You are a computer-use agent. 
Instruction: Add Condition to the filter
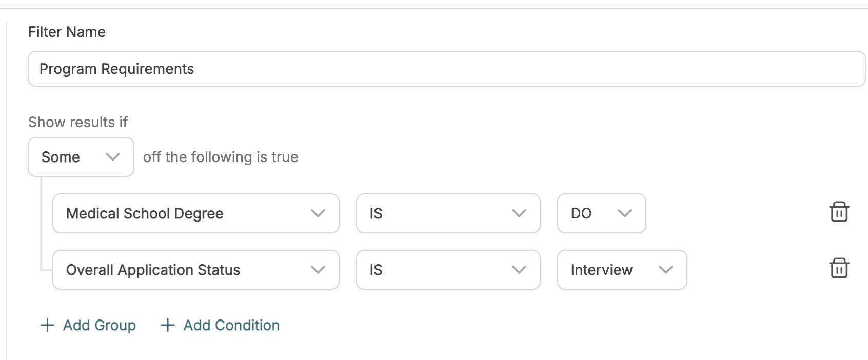[220, 325]
